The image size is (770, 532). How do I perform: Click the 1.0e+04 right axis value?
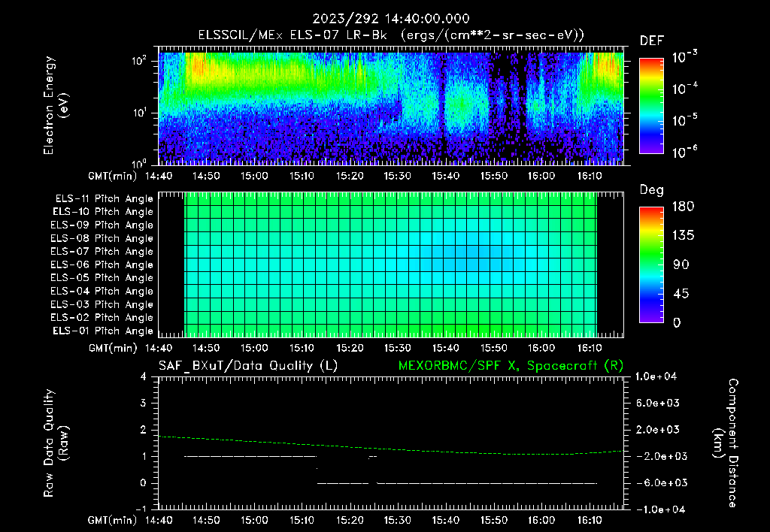[x=656, y=377]
